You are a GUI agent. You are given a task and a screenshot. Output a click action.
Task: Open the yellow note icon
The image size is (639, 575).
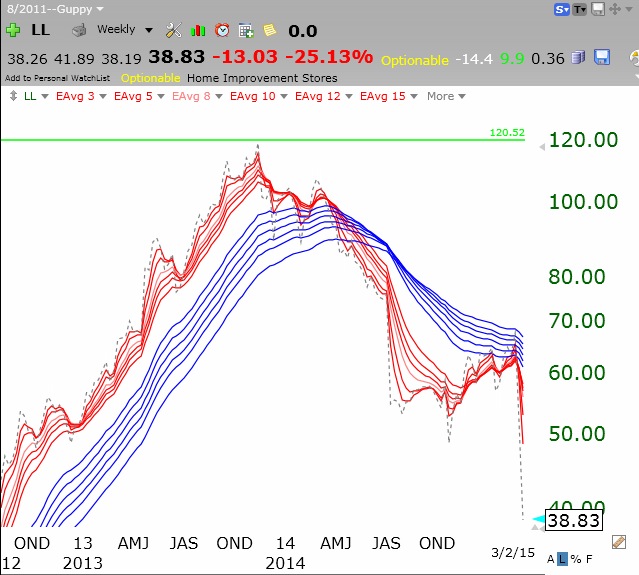coord(269,30)
